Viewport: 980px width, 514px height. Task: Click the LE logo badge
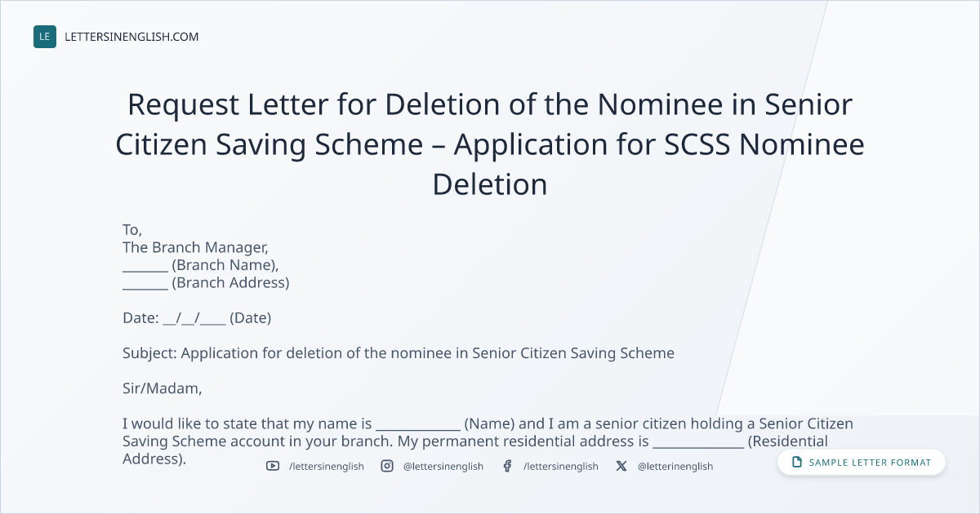click(45, 37)
